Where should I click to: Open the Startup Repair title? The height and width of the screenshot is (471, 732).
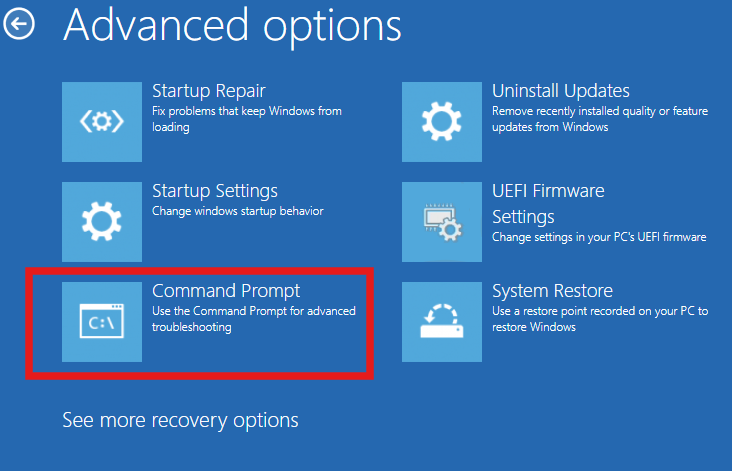pyautogui.click(x=208, y=91)
